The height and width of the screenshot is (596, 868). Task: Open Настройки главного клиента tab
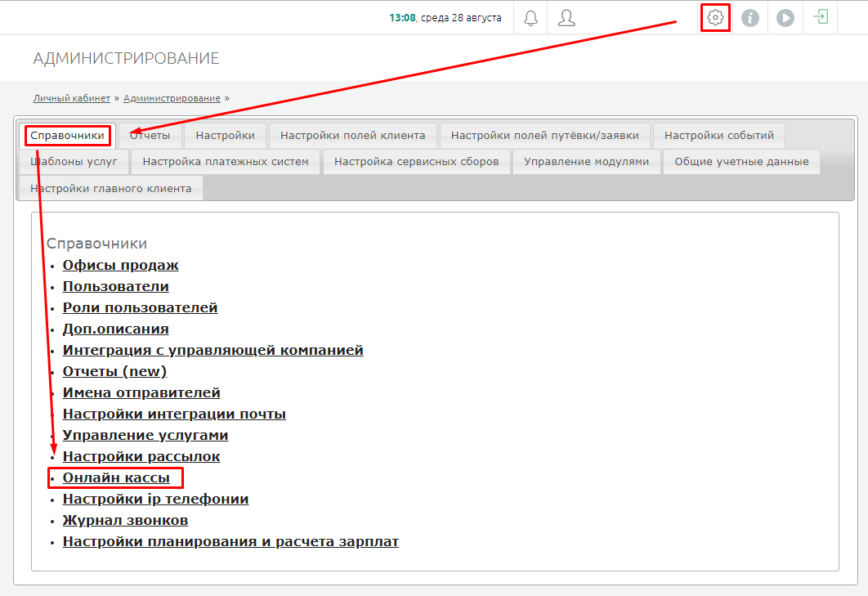tap(111, 188)
